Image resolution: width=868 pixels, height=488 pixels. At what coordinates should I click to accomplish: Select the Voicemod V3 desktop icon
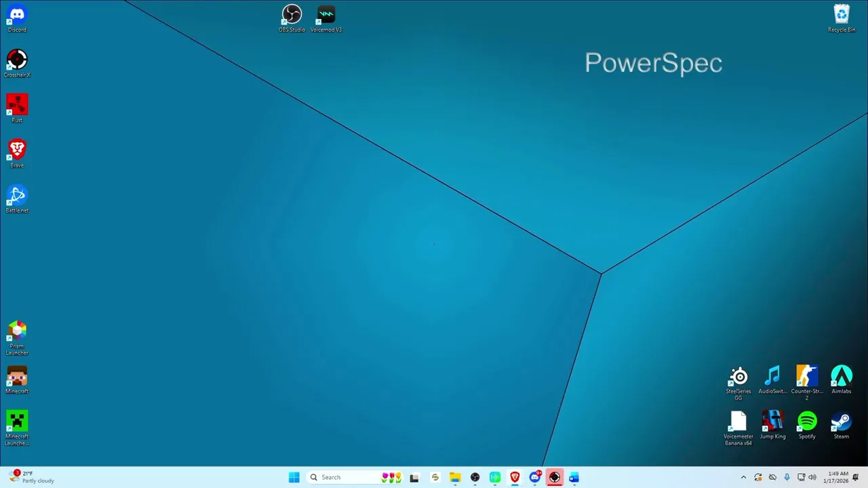click(x=326, y=18)
